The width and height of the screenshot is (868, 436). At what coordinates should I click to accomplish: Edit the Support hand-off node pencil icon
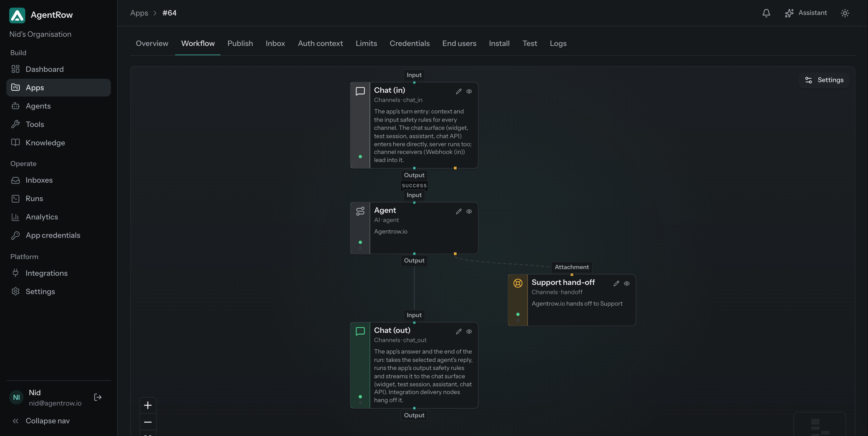(616, 283)
